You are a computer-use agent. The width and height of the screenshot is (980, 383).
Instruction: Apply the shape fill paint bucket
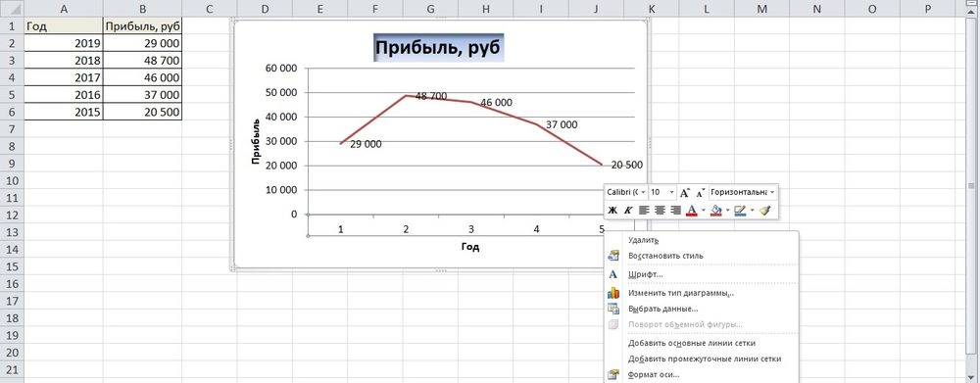[x=716, y=210]
